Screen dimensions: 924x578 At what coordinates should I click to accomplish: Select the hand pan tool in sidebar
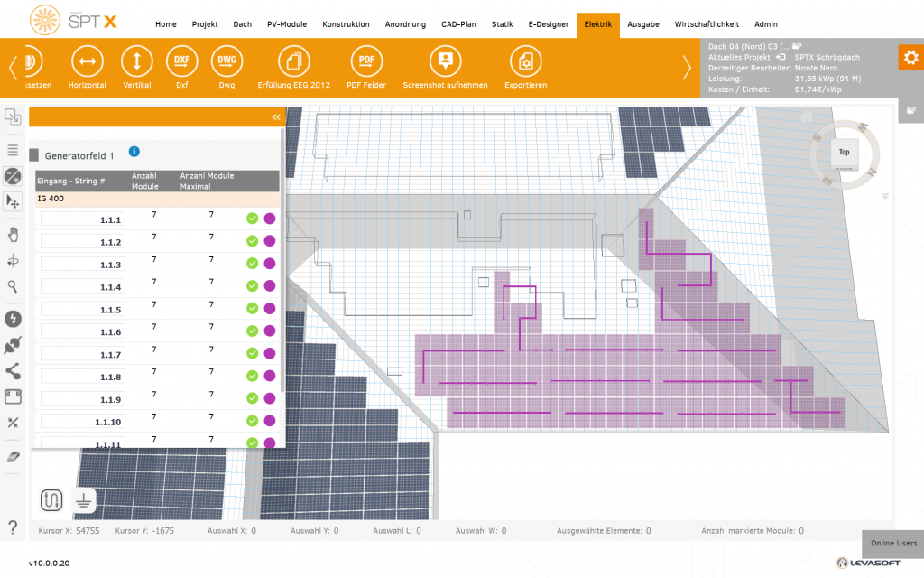13,235
